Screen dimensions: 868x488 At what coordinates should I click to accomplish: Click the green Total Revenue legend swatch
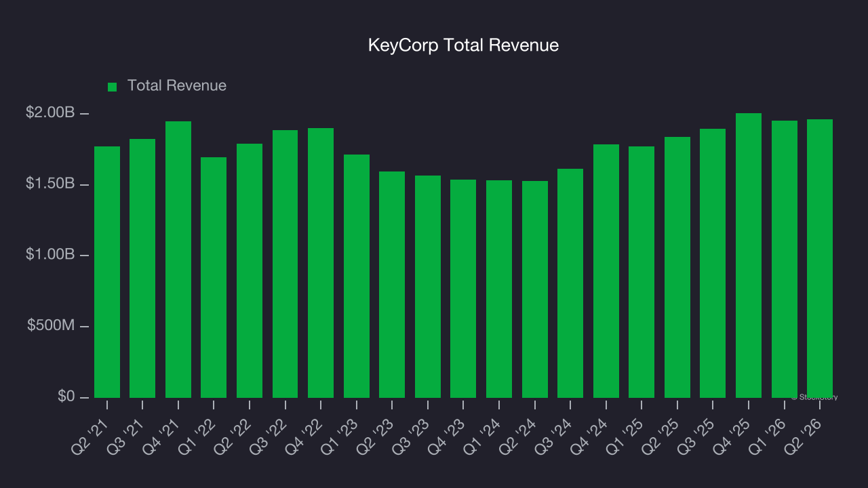113,87
